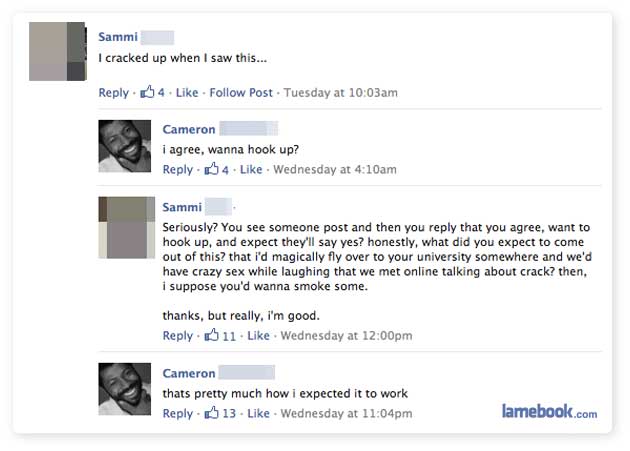Open Cameron's profile photo on first reply
The image size is (630, 451).
125,146
